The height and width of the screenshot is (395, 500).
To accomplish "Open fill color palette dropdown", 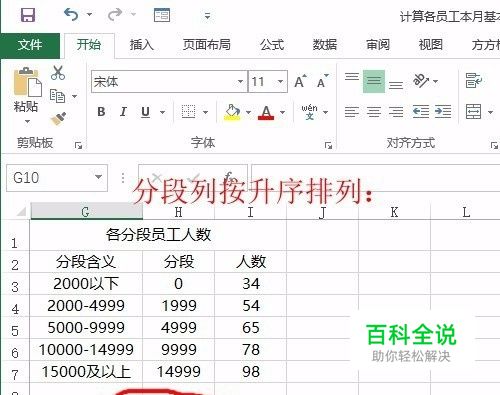I will click(248, 112).
